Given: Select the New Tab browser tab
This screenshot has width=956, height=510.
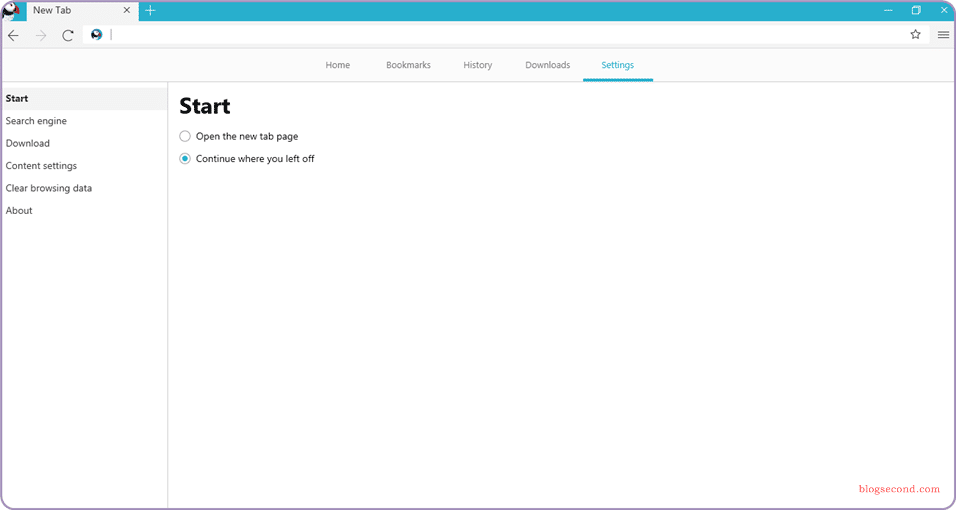Looking at the screenshot, I should (x=82, y=11).
